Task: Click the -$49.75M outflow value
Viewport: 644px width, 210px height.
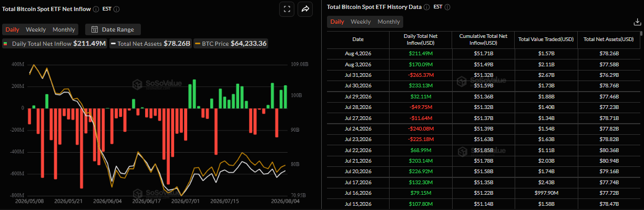Action: (x=420, y=108)
